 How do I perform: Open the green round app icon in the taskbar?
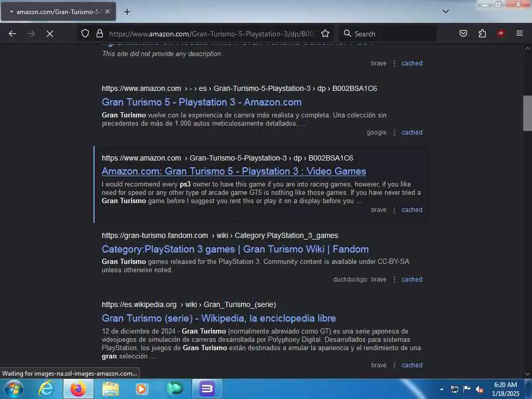pos(175,389)
